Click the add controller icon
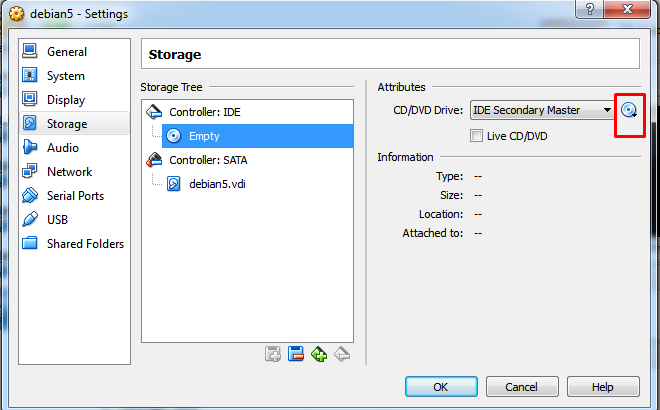Image resolution: width=660 pixels, height=410 pixels. click(x=319, y=353)
